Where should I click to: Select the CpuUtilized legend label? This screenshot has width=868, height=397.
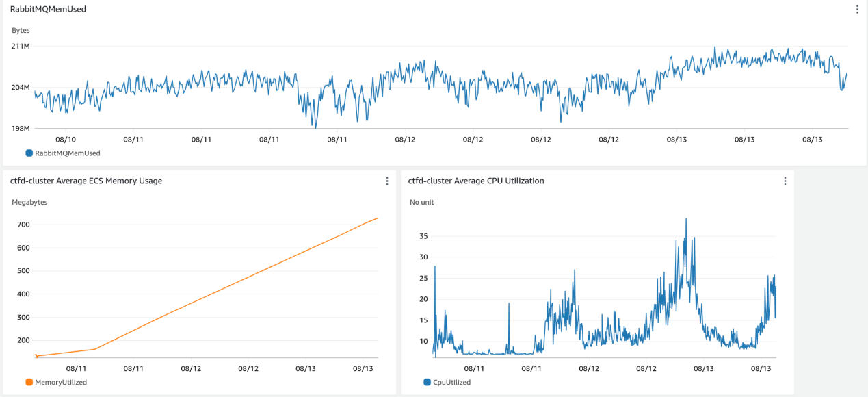point(451,382)
